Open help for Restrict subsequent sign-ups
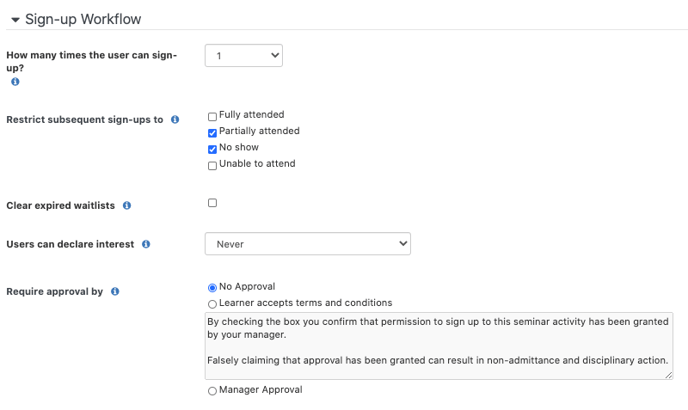 175,119
